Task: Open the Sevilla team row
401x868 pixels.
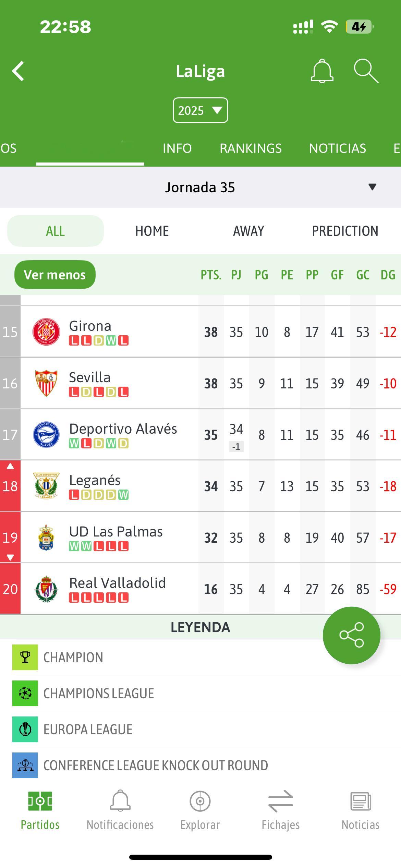Action: tap(200, 383)
